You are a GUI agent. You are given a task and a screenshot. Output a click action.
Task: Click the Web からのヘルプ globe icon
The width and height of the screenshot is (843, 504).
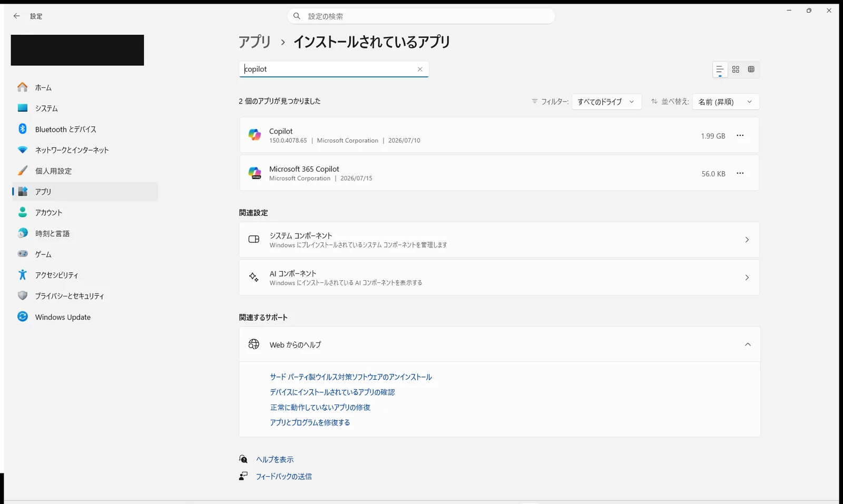coord(254,344)
